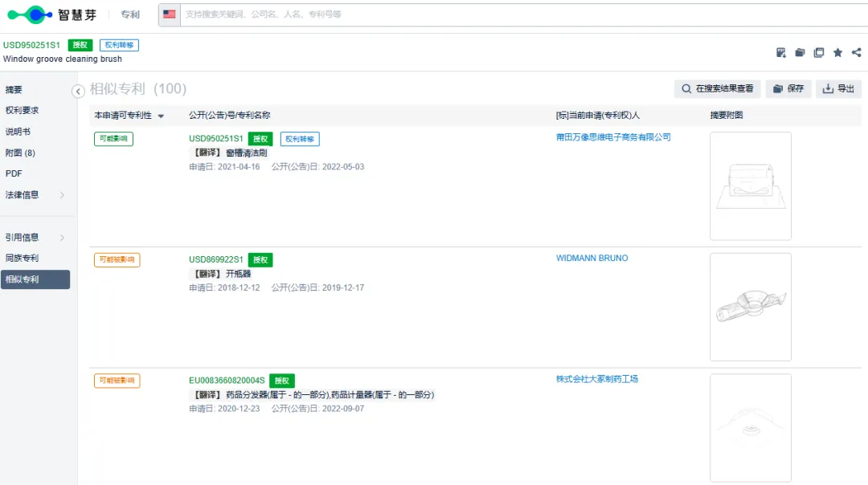Open applicant 莆田万像思维电子商务有限公司 link
868x485 pixels.
click(x=613, y=137)
